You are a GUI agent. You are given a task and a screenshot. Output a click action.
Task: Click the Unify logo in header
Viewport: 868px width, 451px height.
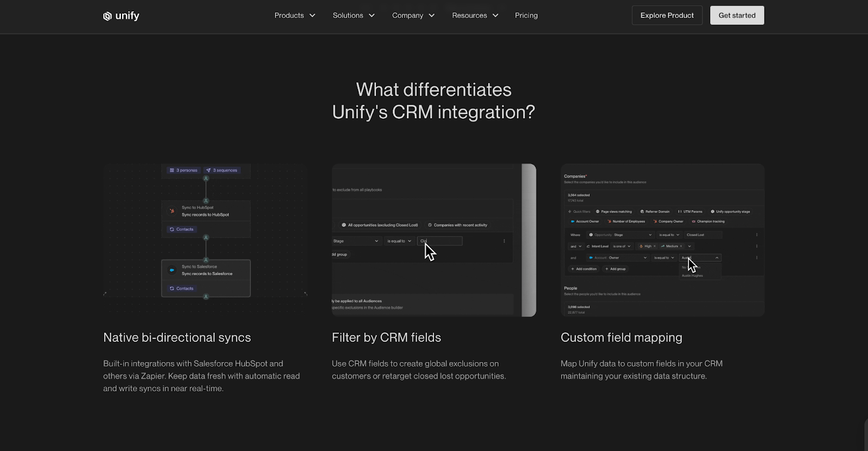coord(121,16)
